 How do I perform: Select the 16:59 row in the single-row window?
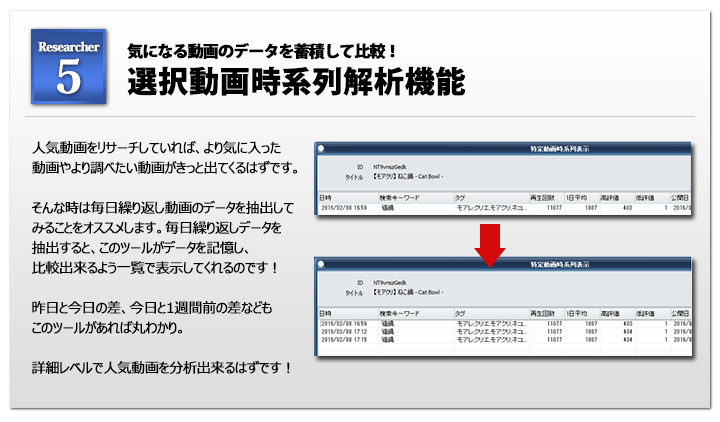pos(504,208)
